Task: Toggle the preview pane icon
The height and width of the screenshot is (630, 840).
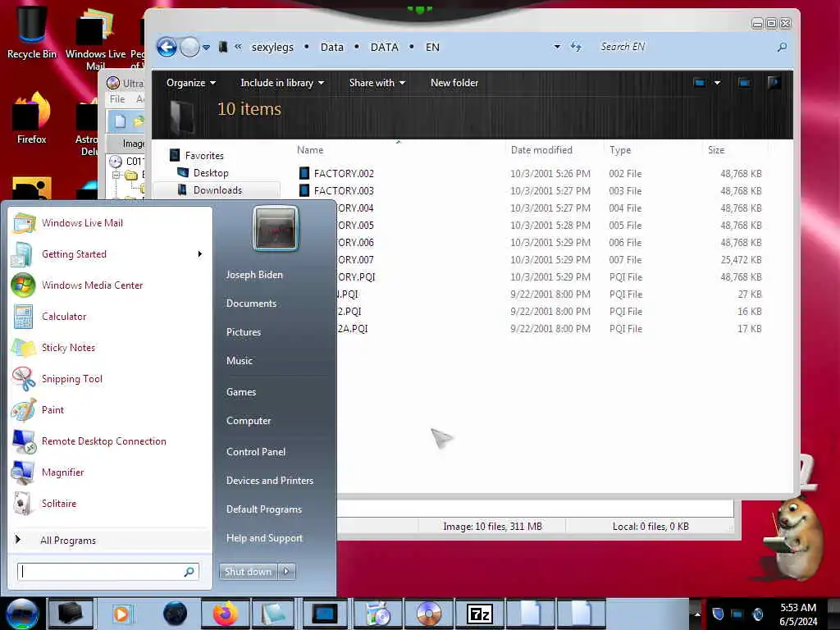Action: pyautogui.click(x=744, y=83)
